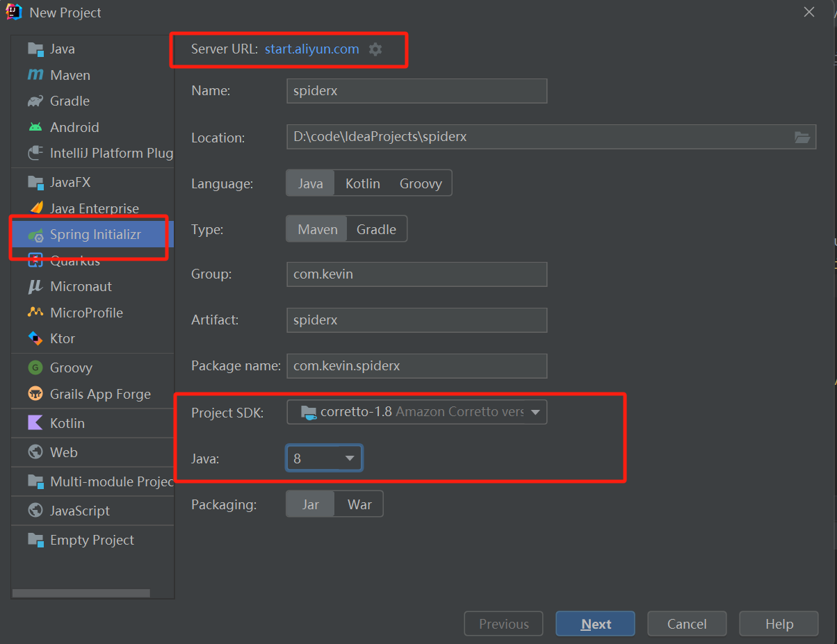Open Help for the New Project dialog
The image size is (837, 644).
779,624
